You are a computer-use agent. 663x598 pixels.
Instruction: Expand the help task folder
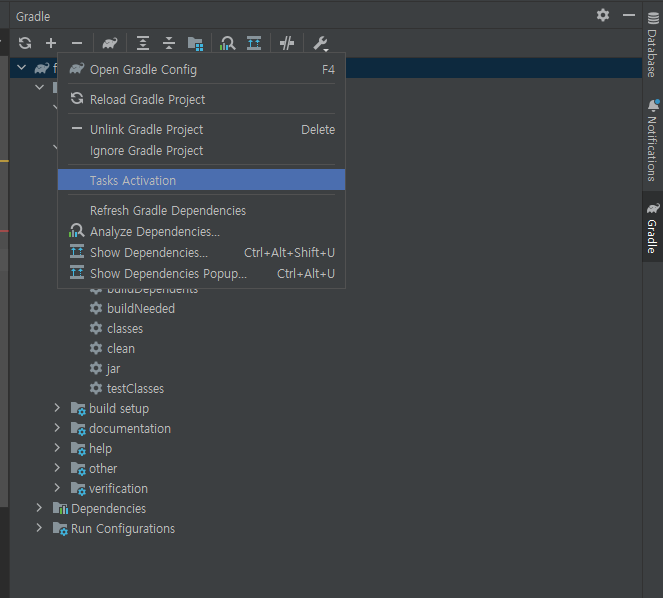57,447
